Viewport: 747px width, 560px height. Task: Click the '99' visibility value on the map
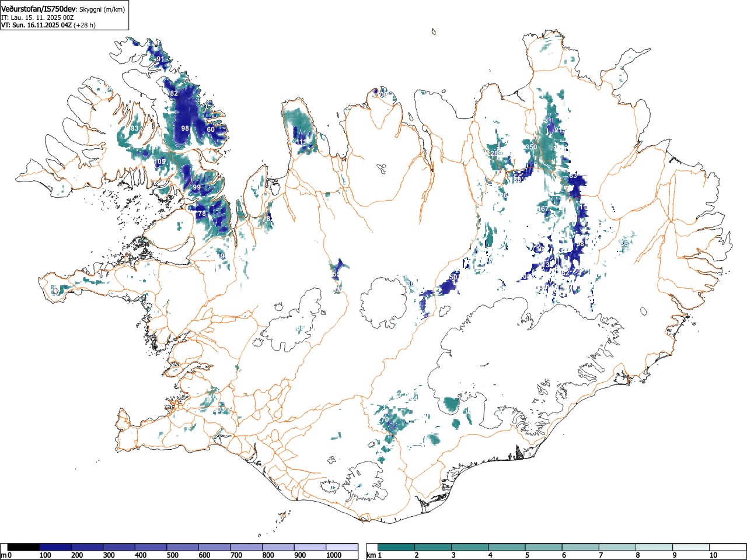click(x=197, y=187)
